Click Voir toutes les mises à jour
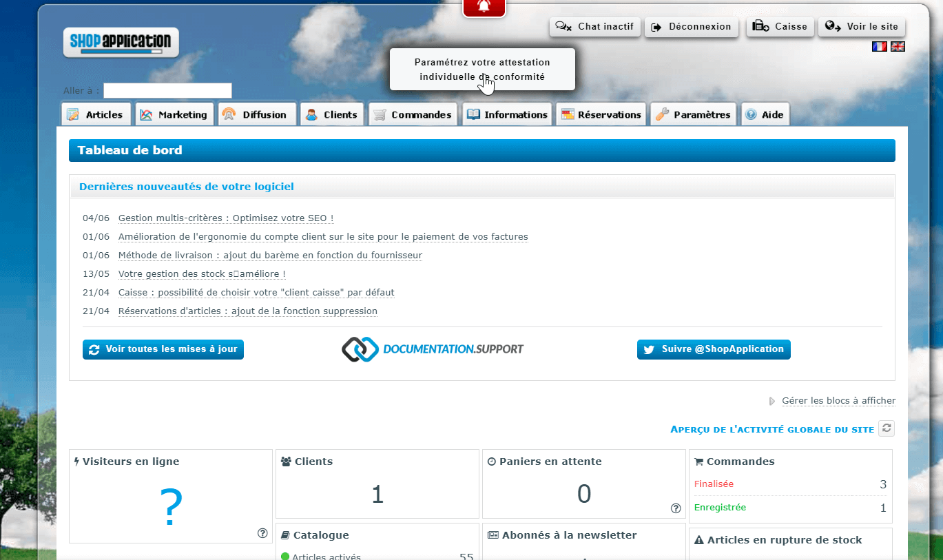Viewport: 943px width, 560px height. pyautogui.click(x=163, y=349)
